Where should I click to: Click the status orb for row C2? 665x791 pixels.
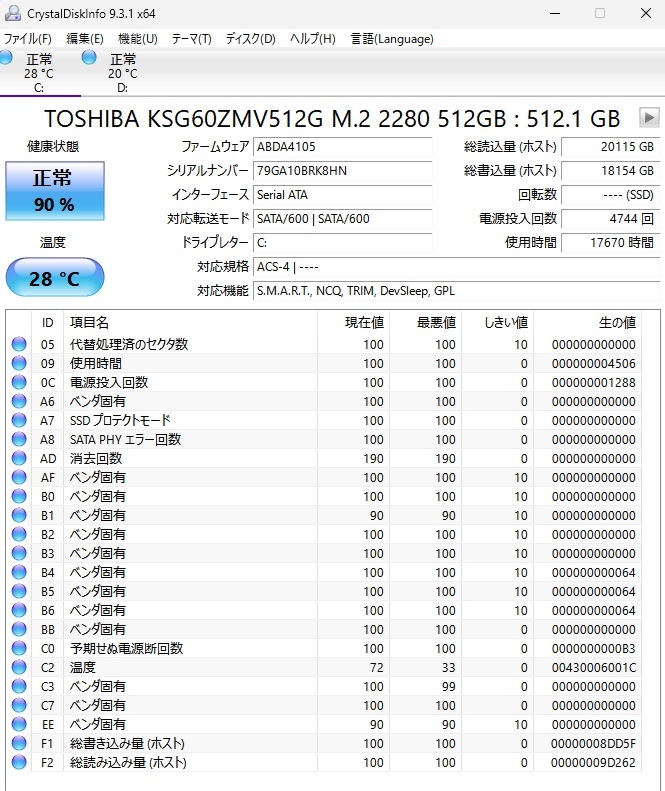[x=19, y=667]
